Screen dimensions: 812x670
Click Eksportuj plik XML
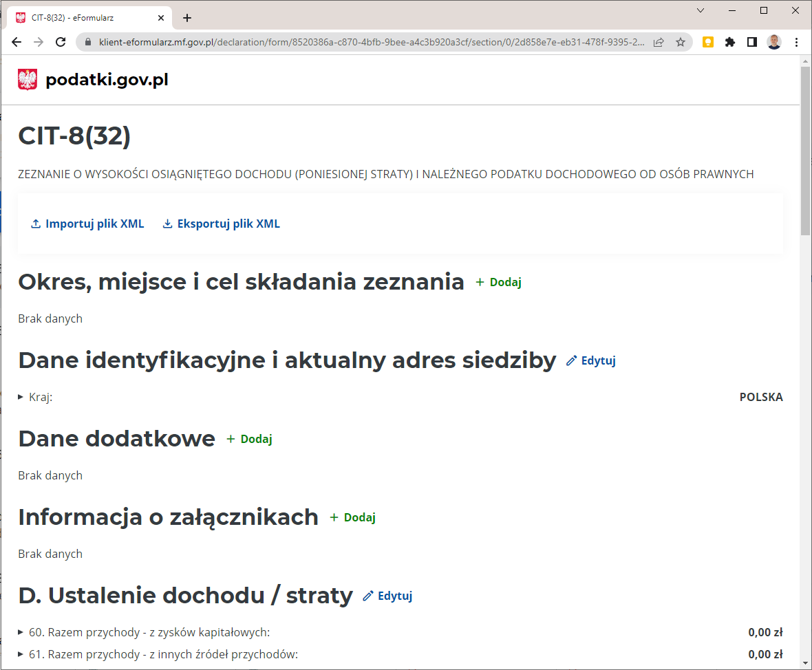pos(221,224)
